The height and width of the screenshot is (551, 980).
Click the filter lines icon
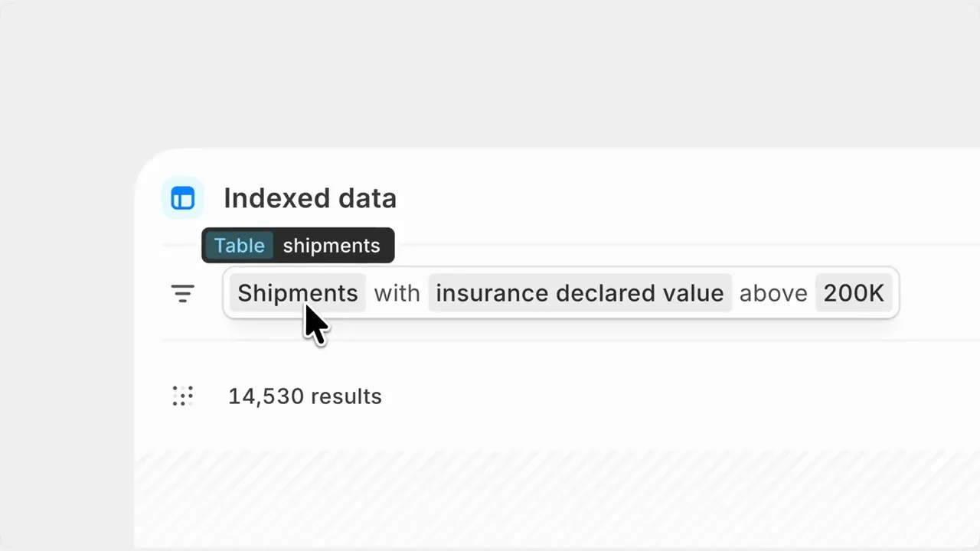pos(182,293)
